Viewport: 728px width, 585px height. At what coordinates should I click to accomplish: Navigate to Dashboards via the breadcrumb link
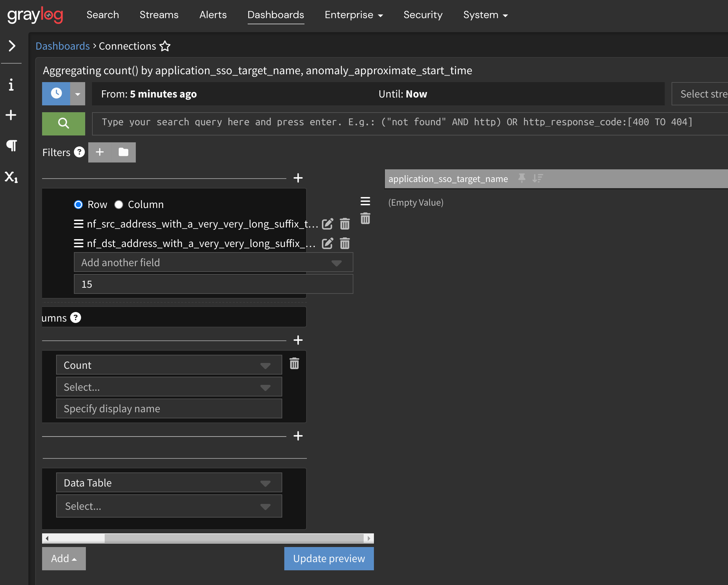(62, 46)
